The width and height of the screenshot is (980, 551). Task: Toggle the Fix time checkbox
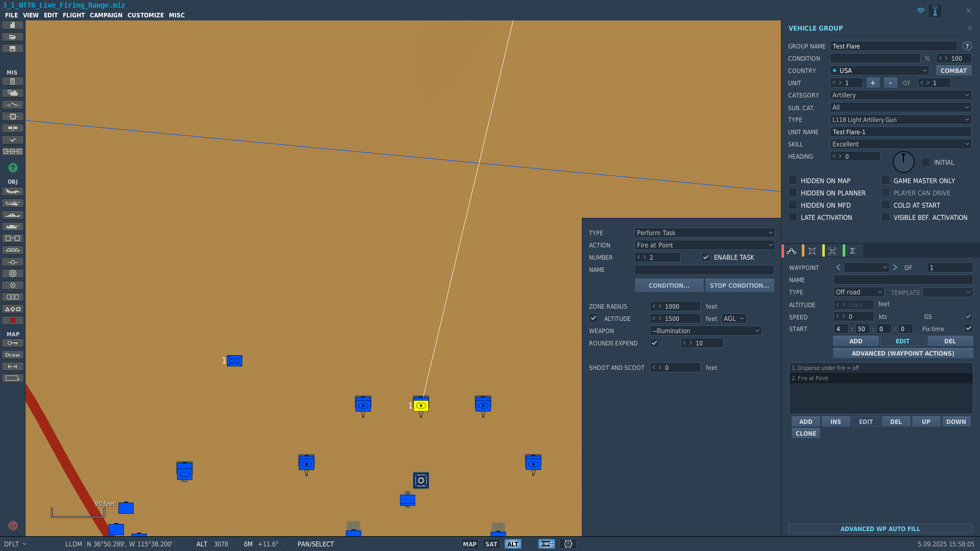point(968,329)
